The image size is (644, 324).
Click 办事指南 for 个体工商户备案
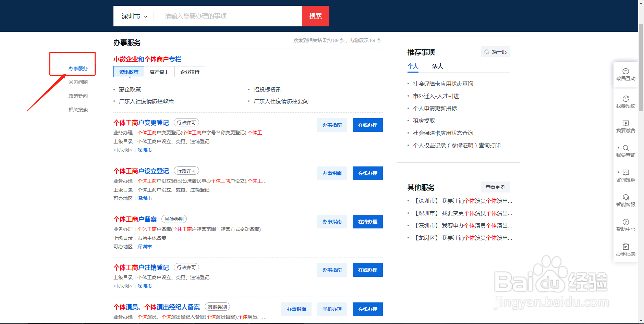332,222
